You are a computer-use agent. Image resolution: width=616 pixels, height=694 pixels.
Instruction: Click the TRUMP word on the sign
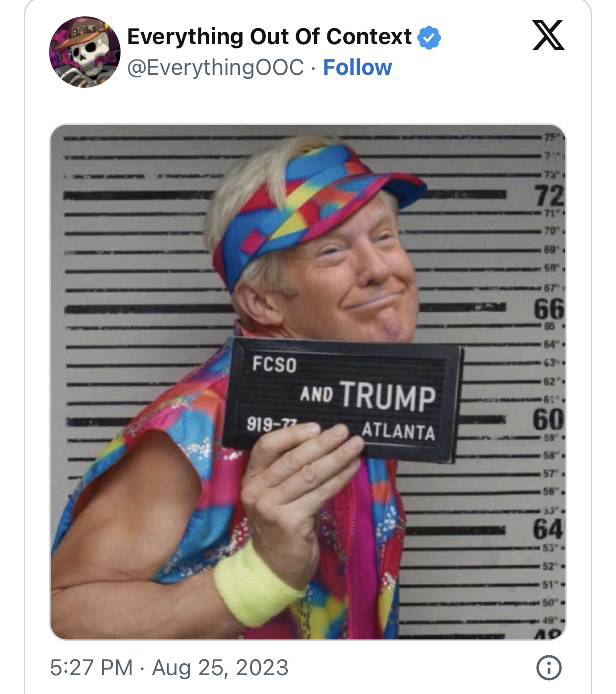point(388,396)
